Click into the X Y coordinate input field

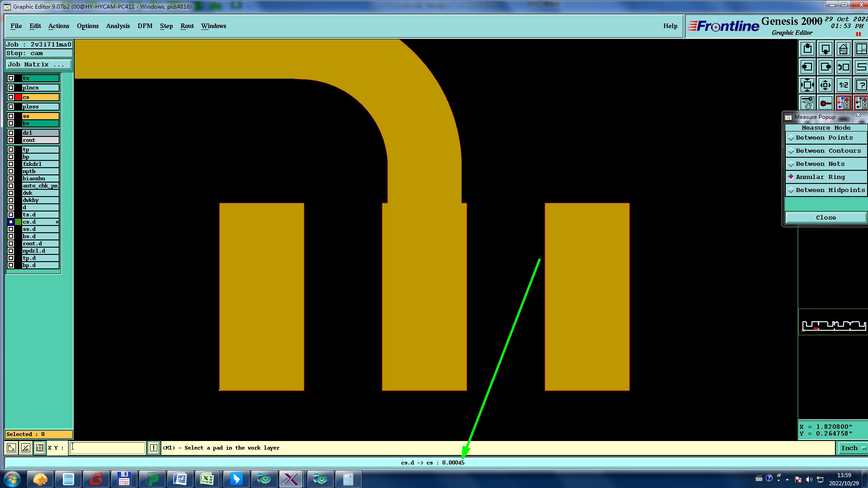(107, 448)
